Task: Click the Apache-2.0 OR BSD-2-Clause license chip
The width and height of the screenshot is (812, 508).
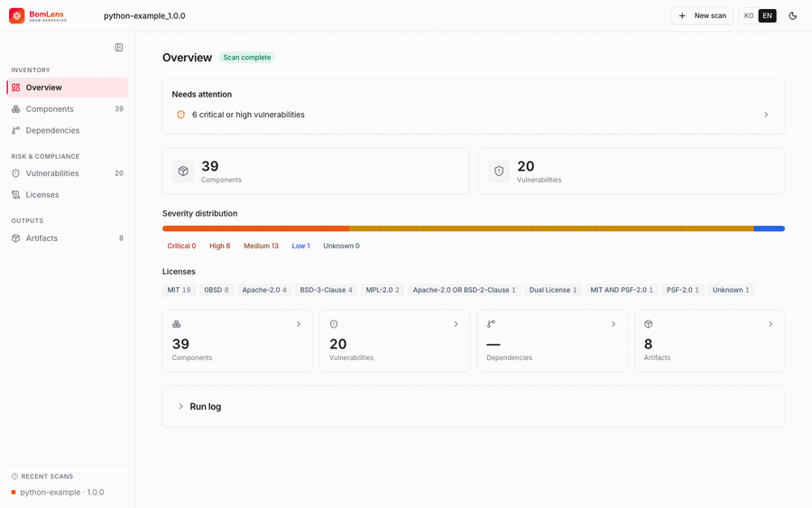Action: coord(464,290)
